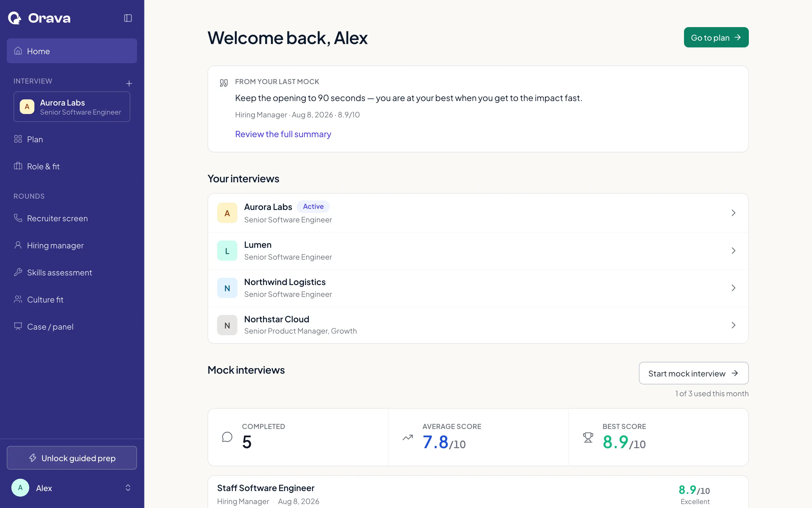Go to Home in the sidebar
The image size is (812, 508).
72,51
